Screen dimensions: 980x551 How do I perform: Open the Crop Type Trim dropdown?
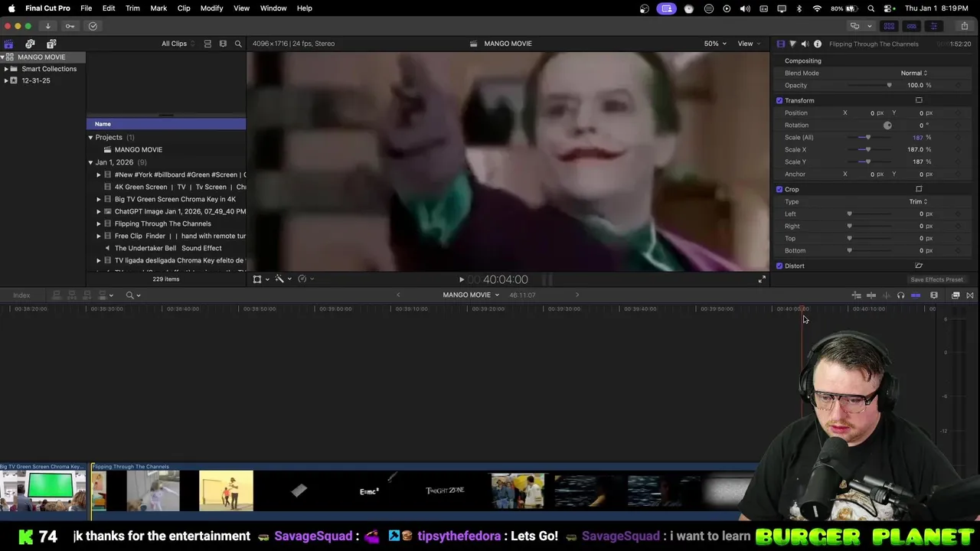point(918,201)
